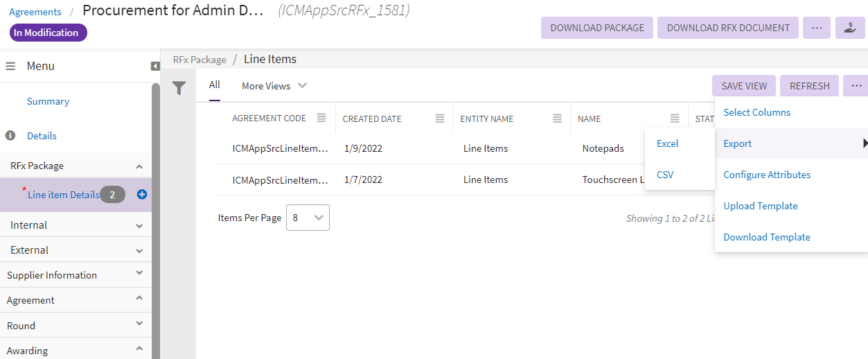Viewport: 868px width, 359px height.
Task: Open Created Date column menu icon
Action: 440,119
